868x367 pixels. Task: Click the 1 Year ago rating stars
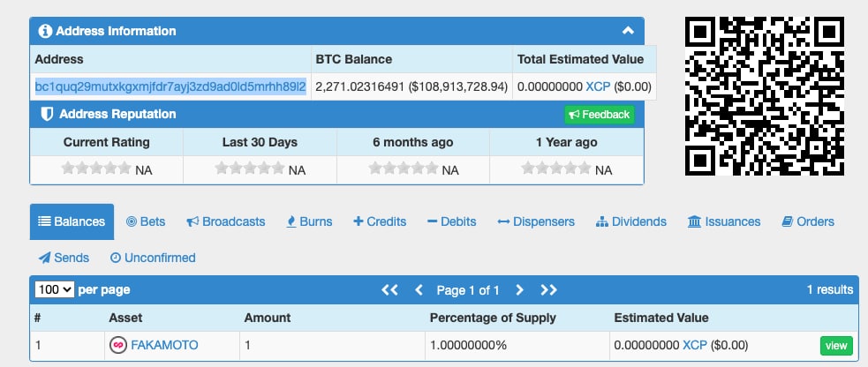click(556, 168)
